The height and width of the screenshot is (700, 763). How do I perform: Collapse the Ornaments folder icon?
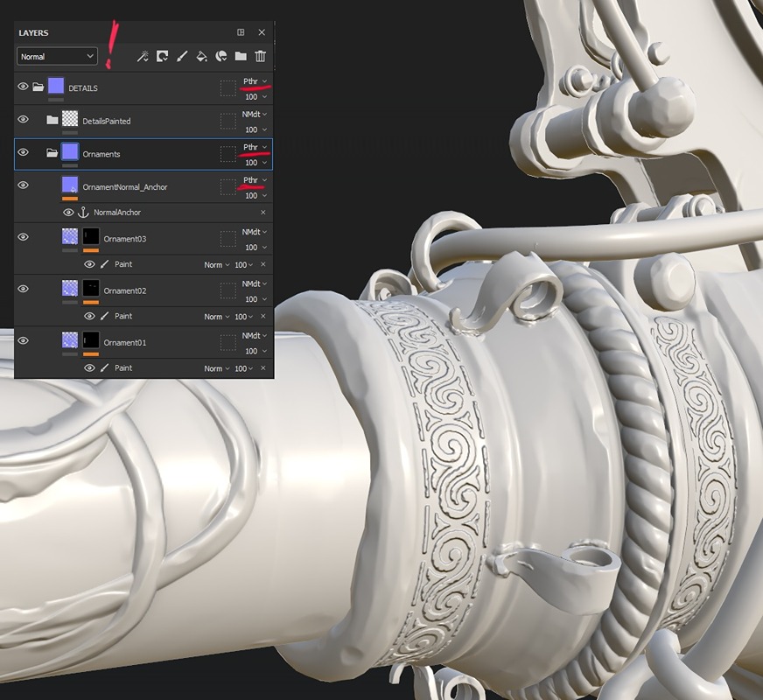coord(52,153)
